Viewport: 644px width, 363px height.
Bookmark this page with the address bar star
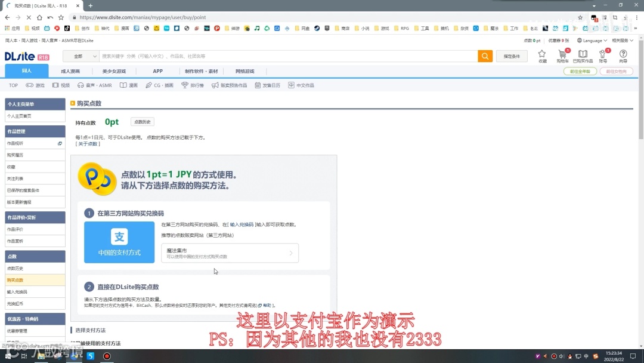pyautogui.click(x=580, y=17)
